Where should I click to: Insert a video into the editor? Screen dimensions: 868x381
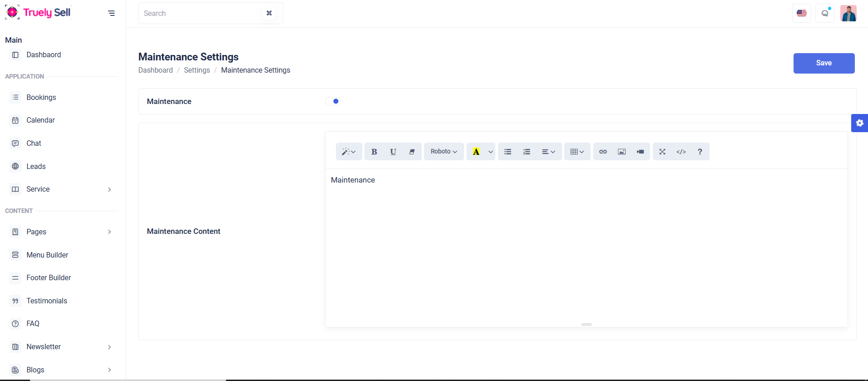[640, 152]
